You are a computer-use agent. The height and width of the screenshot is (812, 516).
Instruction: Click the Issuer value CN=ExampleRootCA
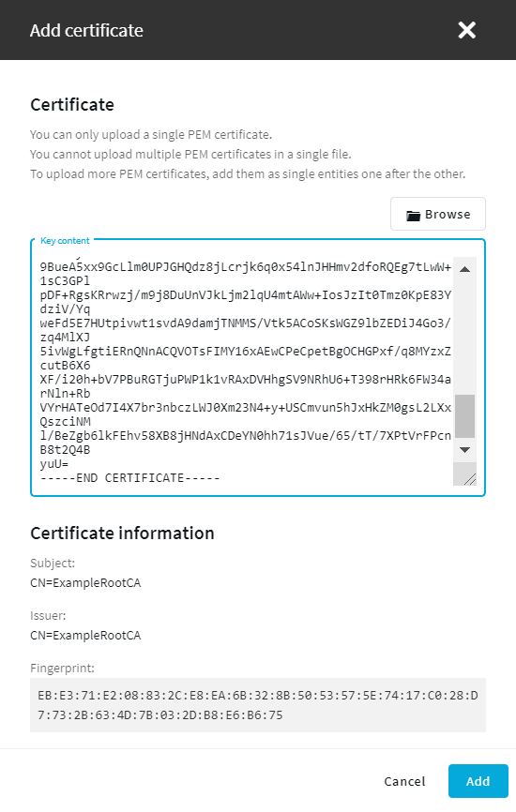pyautogui.click(x=85, y=635)
